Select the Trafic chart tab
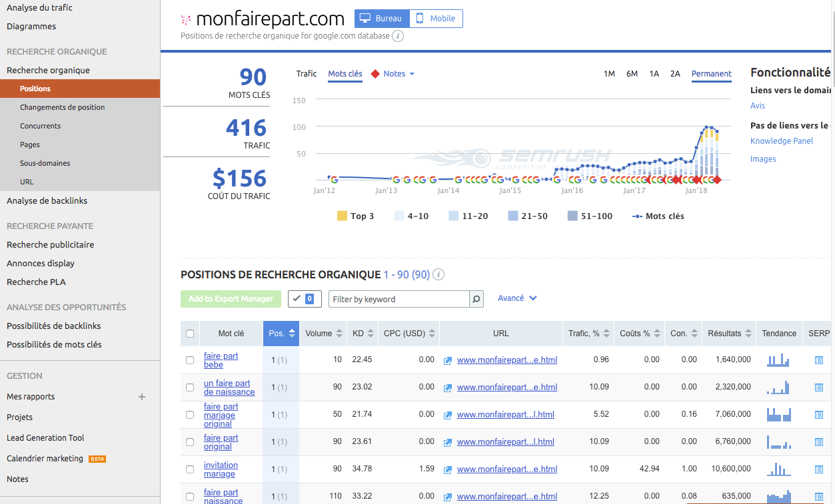This screenshot has width=835, height=504. 307,74
